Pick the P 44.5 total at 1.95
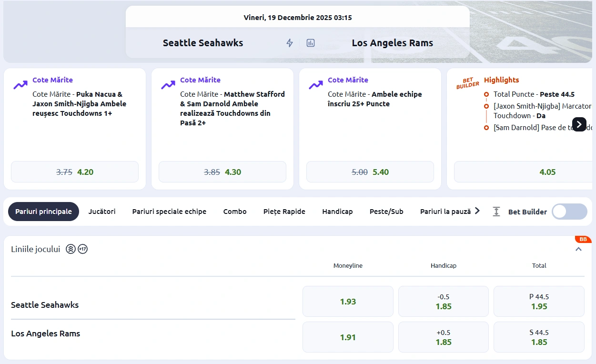This screenshot has height=364, width=596. [539, 302]
